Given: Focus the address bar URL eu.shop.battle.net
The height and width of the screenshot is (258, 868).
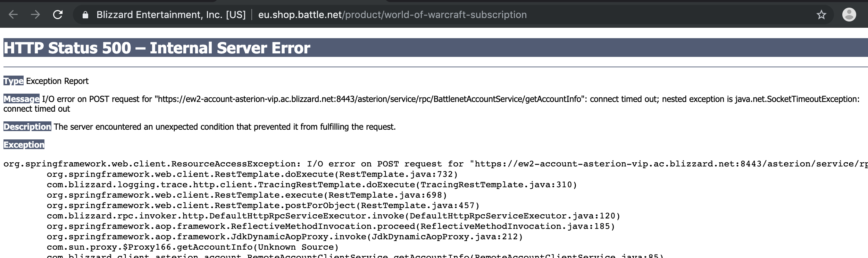Looking at the screenshot, I should coord(392,15).
